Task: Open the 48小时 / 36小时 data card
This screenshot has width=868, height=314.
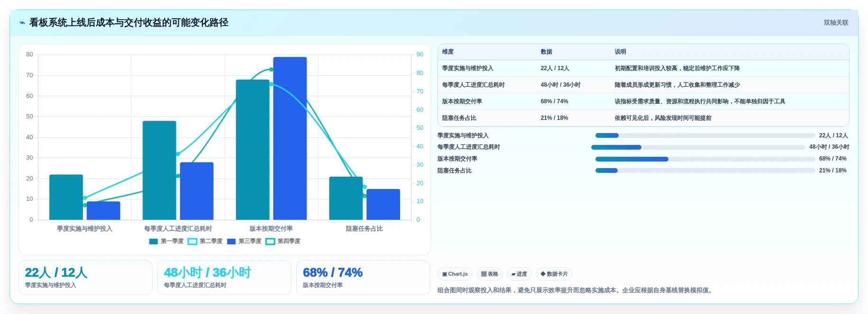Action: tap(224, 278)
